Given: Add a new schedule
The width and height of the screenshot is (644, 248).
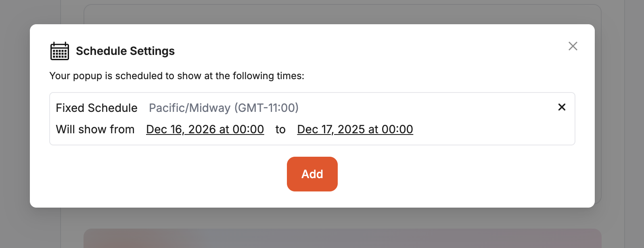Looking at the screenshot, I should click(312, 174).
